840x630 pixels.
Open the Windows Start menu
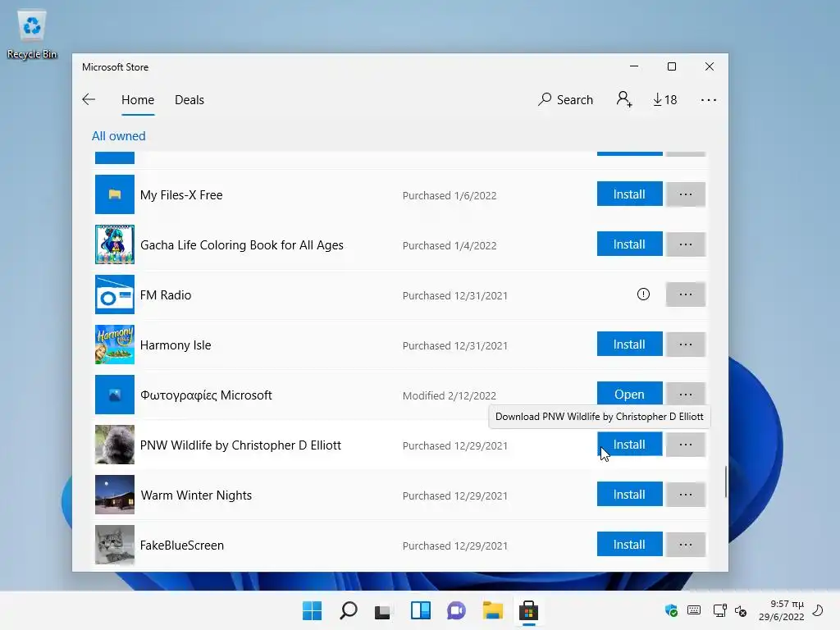coord(312,610)
